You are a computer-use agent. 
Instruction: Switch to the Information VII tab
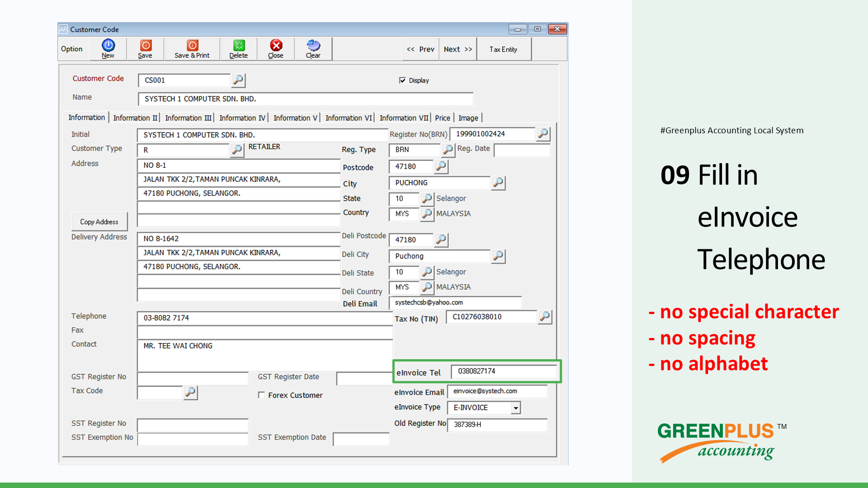click(404, 118)
